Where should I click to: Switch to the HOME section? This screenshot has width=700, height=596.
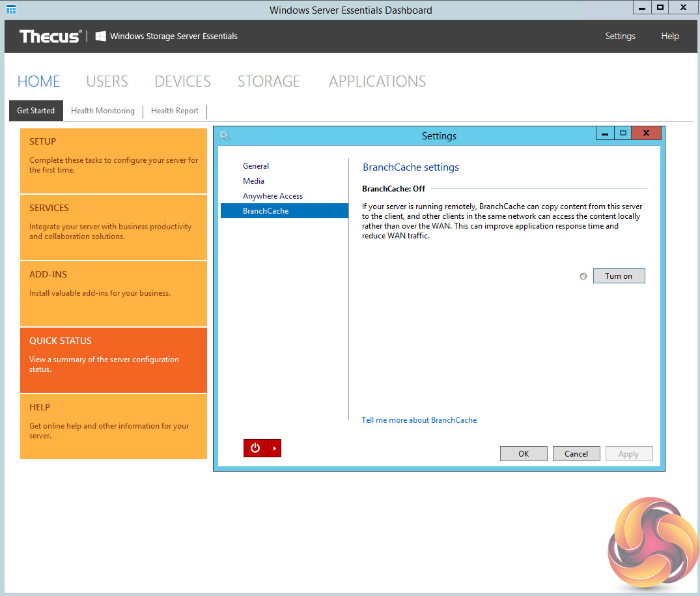[x=39, y=81]
